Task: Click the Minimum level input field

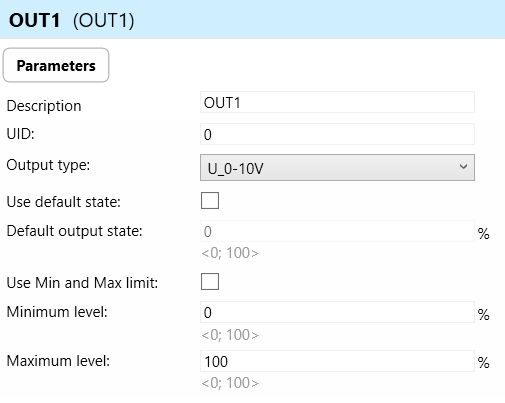Action: 337,312
